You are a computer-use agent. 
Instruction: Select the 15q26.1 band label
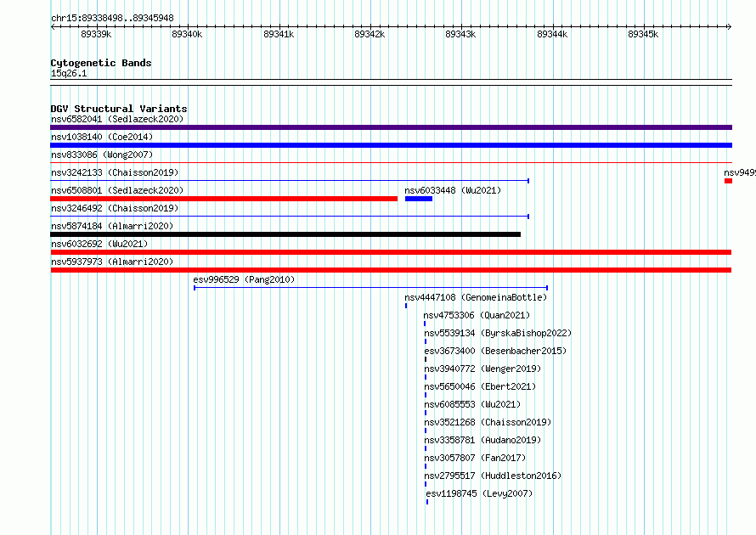tap(69, 73)
